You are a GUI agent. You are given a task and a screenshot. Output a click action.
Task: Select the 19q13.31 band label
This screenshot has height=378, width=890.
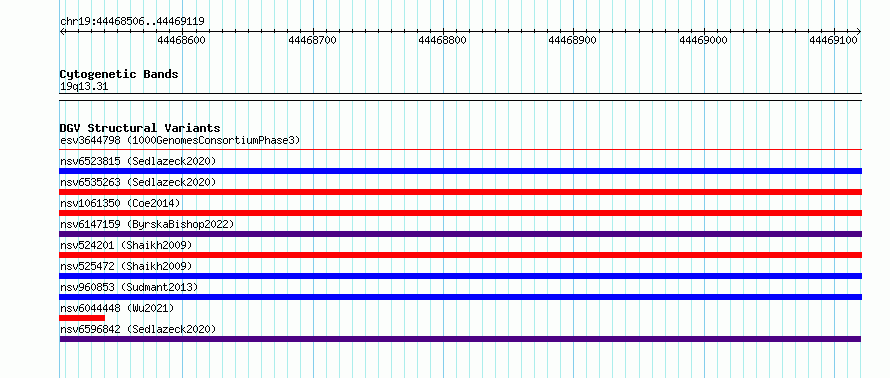[x=84, y=87]
